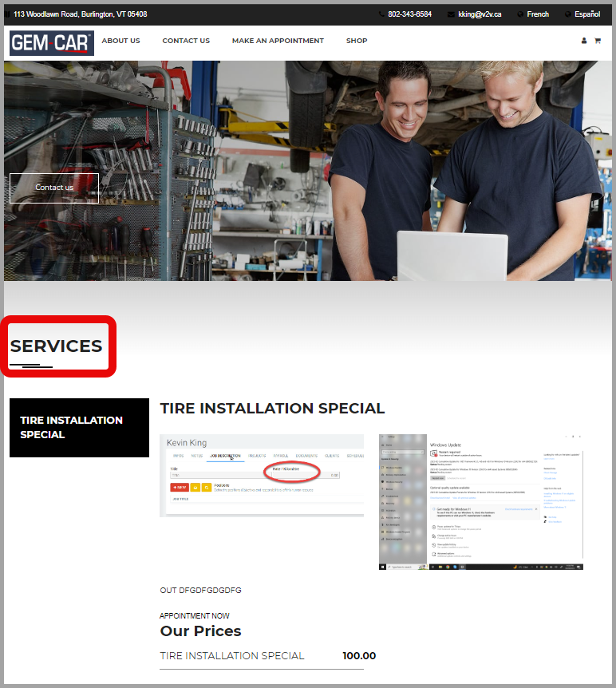Click the phone icon before 802-343-6584
This screenshot has width=616, height=688.
pyautogui.click(x=381, y=14)
